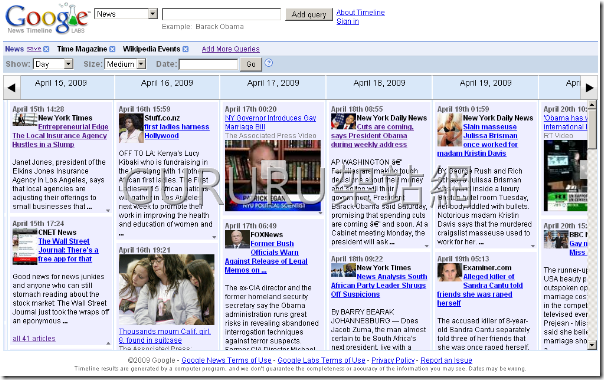Play the RT Video thumbnail on April 20th
This screenshot has width=604, height=380.
[x=565, y=175]
